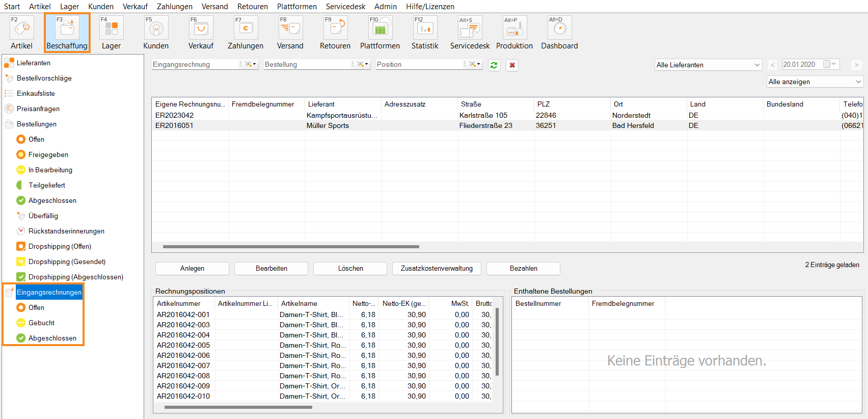The height and width of the screenshot is (419, 868).
Task: Open the Admin menu
Action: coord(385,7)
